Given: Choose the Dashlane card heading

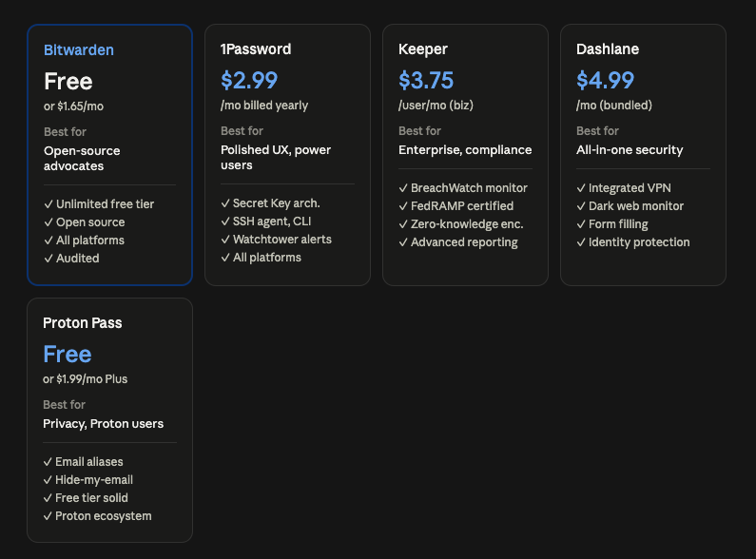Looking at the screenshot, I should 608,49.
